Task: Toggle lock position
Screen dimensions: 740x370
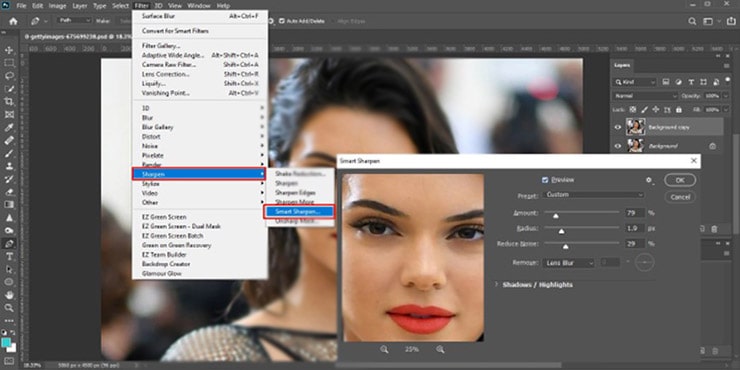Action: click(x=656, y=109)
